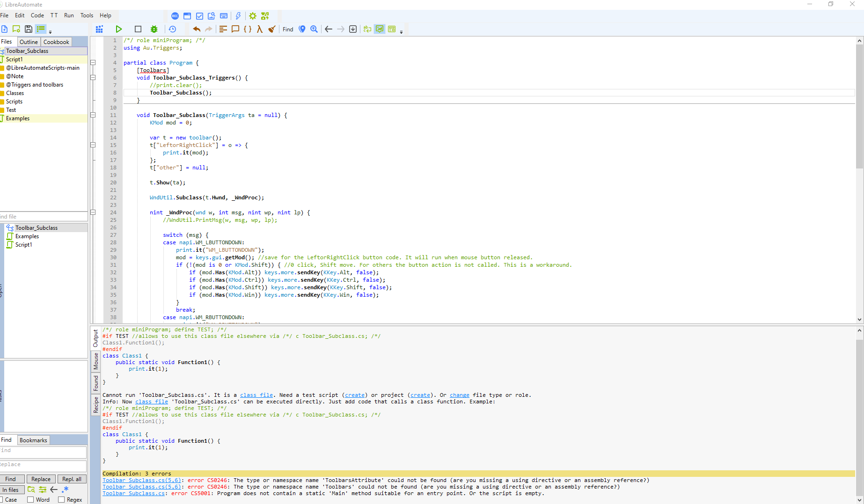Click the Go forward arrow in toolbar
The height and width of the screenshot is (504, 864).
(x=341, y=29)
